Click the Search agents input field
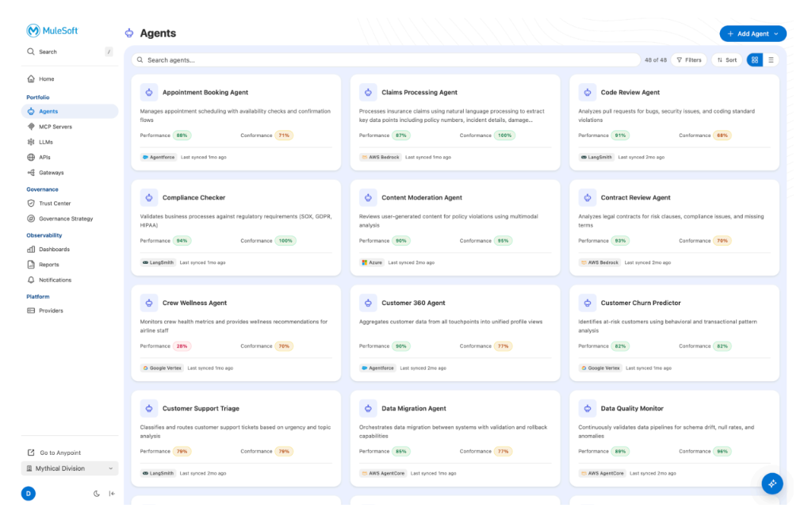Screen dimensions: 812x523 coord(389,60)
